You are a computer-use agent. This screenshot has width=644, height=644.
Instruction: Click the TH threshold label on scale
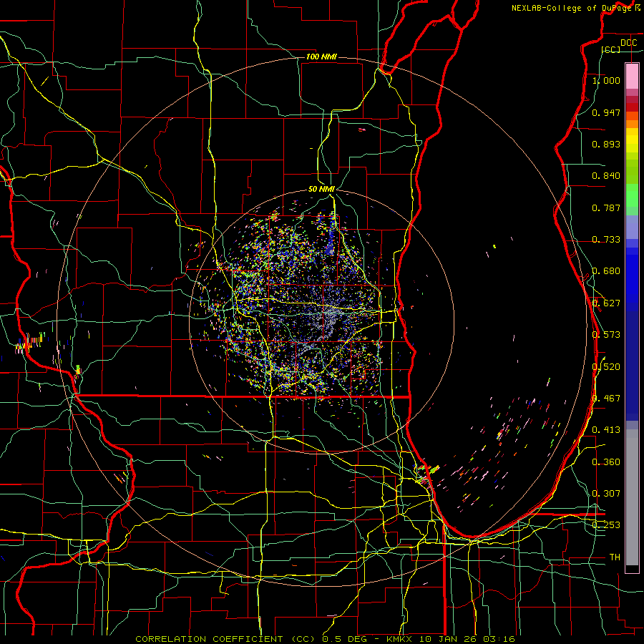(x=615, y=557)
